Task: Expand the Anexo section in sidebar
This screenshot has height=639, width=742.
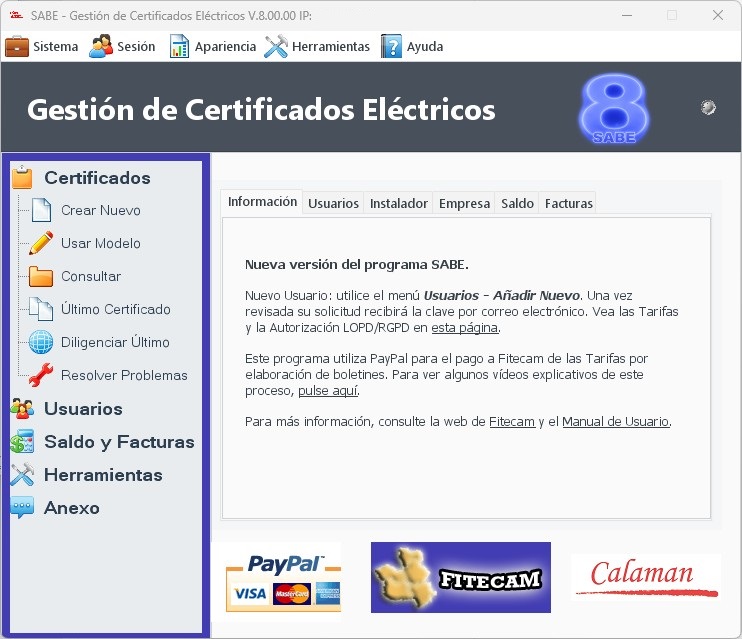Action: pyautogui.click(x=71, y=508)
